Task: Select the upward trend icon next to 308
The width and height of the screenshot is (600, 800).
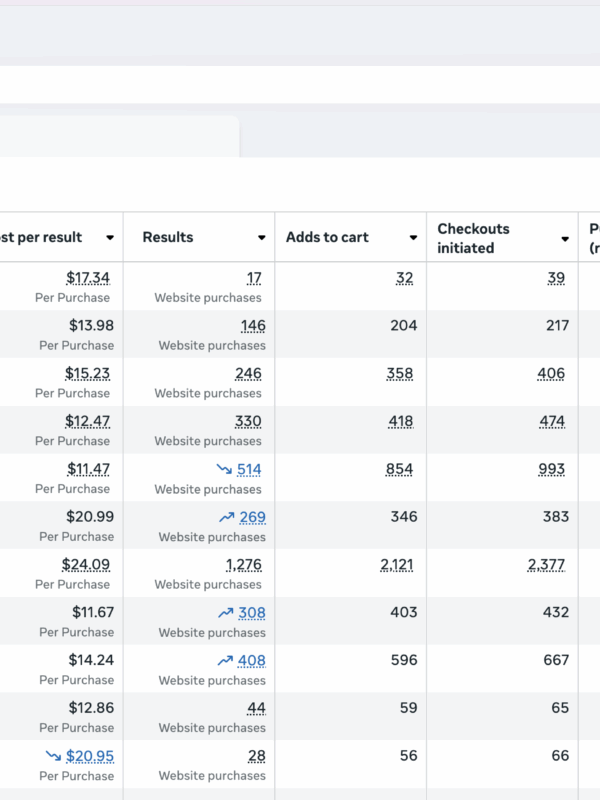Action: click(x=226, y=613)
